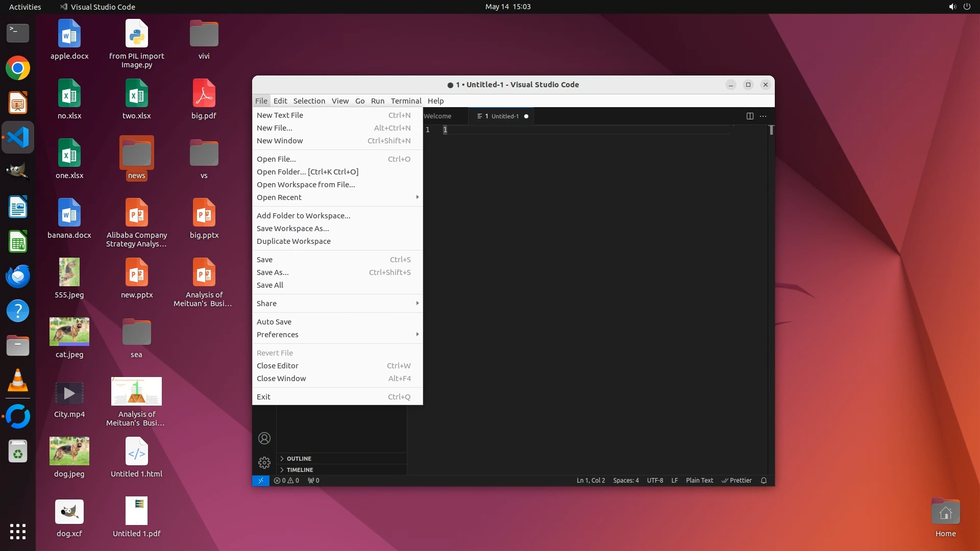The height and width of the screenshot is (551, 980).
Task: Click the Accounts icon in activity bar
Action: coord(264,438)
